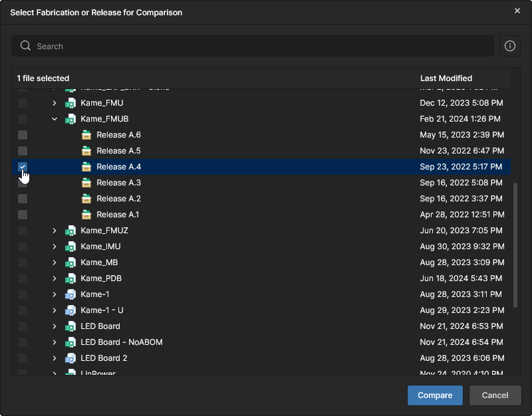
Task: Click in the Search field
Action: click(x=253, y=46)
